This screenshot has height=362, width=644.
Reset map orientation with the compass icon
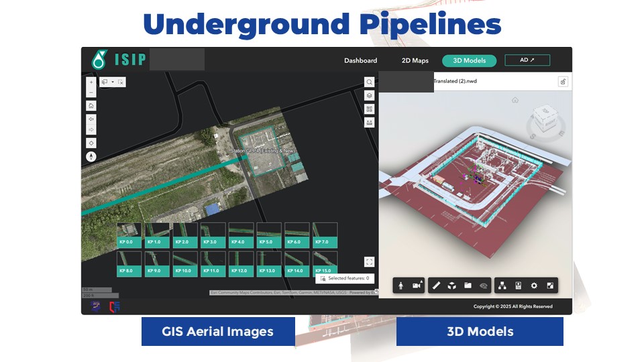(91, 157)
